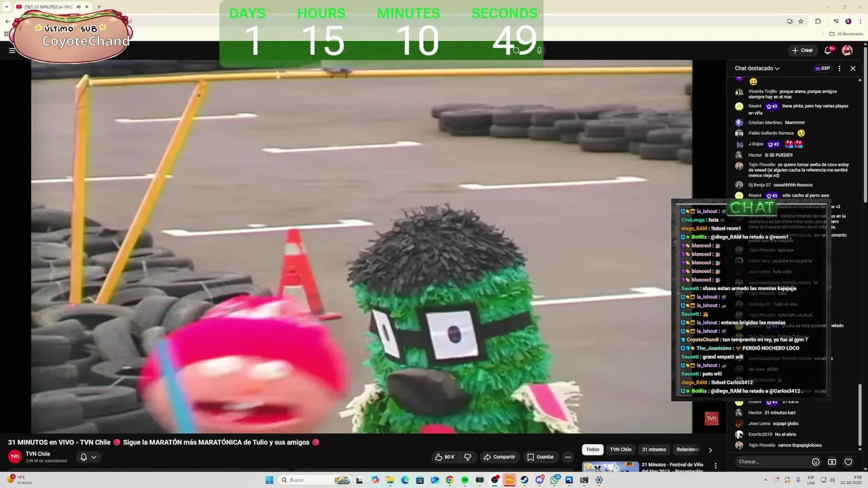
Task: Select the TVN Chile filter chip
Action: [x=620, y=449]
